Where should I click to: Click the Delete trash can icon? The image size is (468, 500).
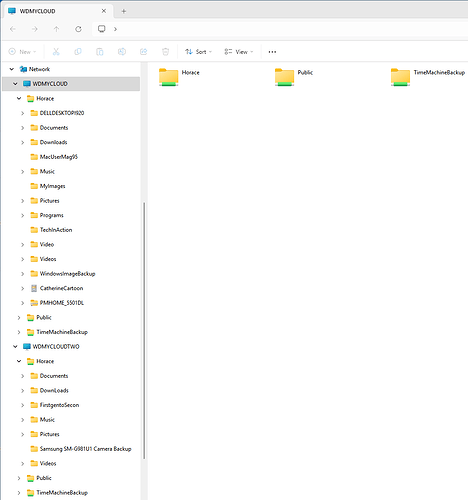tap(165, 52)
